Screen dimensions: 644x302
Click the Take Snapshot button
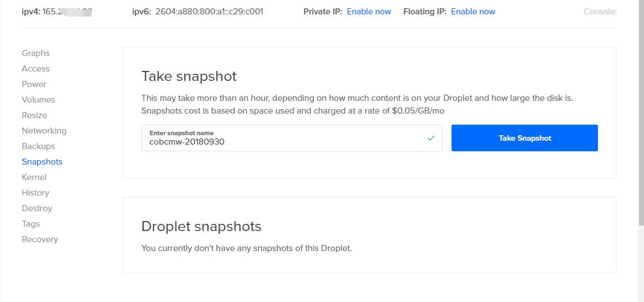point(524,138)
